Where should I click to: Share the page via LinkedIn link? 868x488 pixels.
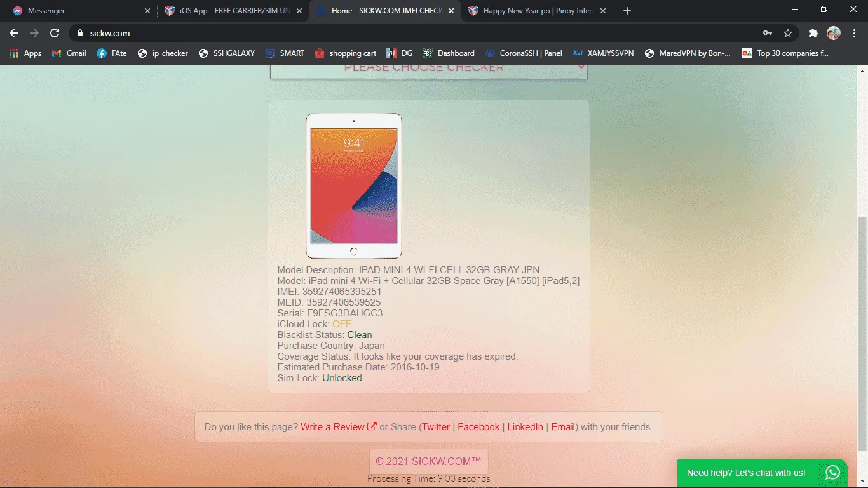(525, 427)
